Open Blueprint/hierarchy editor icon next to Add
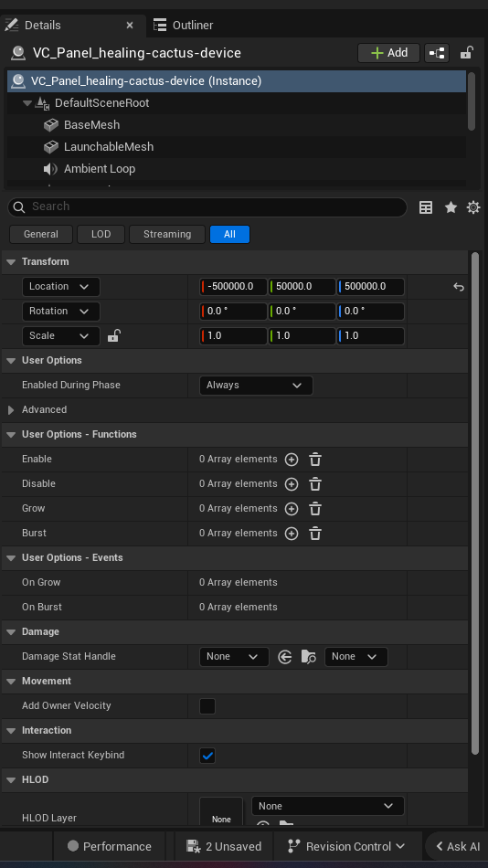 click(437, 53)
